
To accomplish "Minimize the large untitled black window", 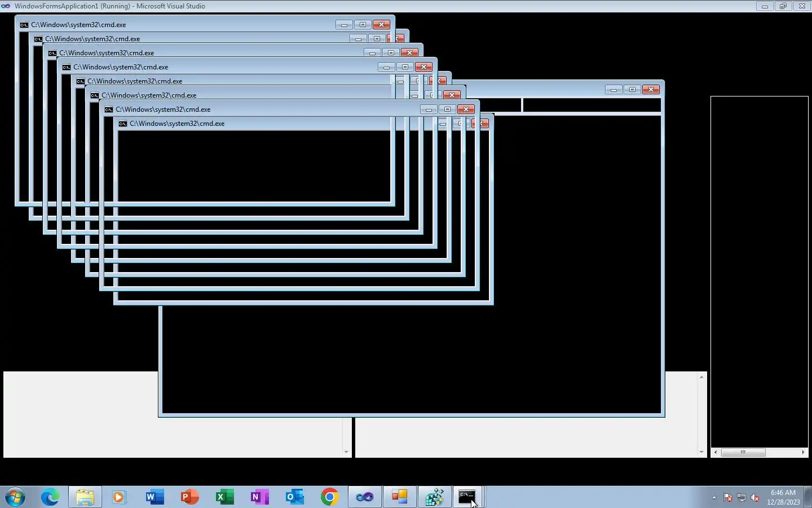I will tap(614, 90).
